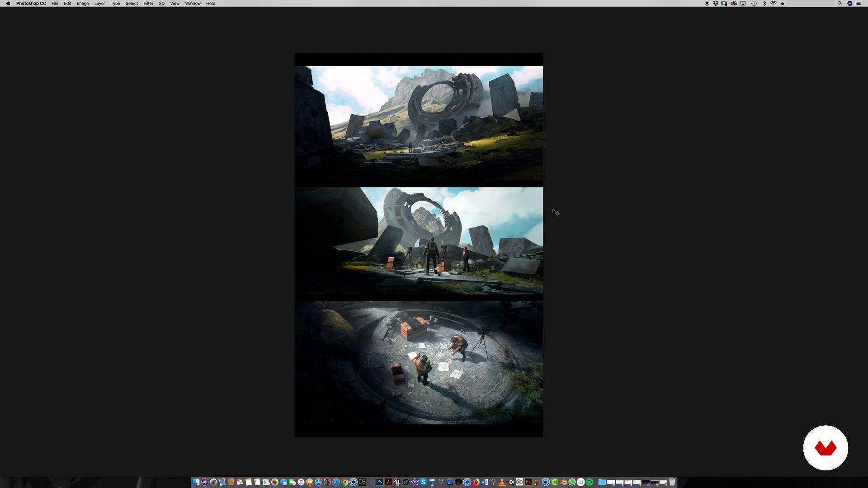Open iTunes in the Dock
Viewport: 868px width, 488px height.
coord(301,482)
